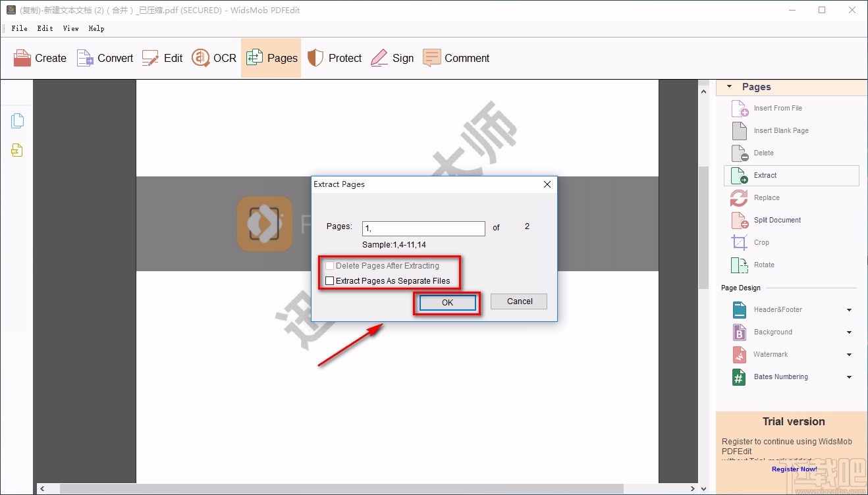Switch to the Pages tab
This screenshot has height=495, width=868.
pyautogui.click(x=271, y=58)
